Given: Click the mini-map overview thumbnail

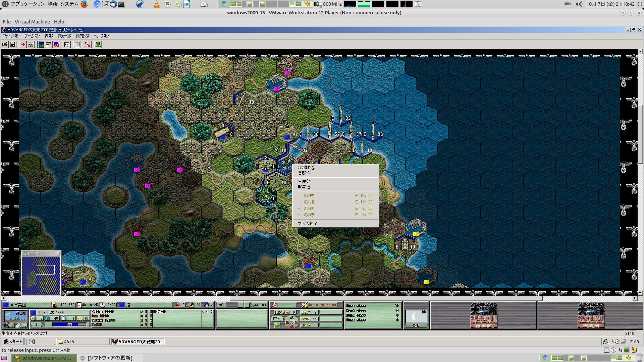Looking at the screenshot, I should pos(41,276).
